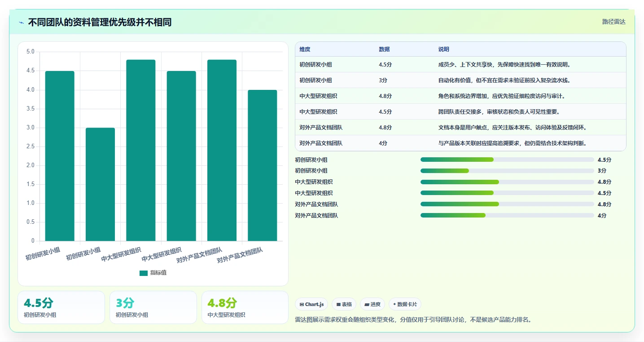Click the 数据 column header
644x342 pixels.
(x=384, y=49)
